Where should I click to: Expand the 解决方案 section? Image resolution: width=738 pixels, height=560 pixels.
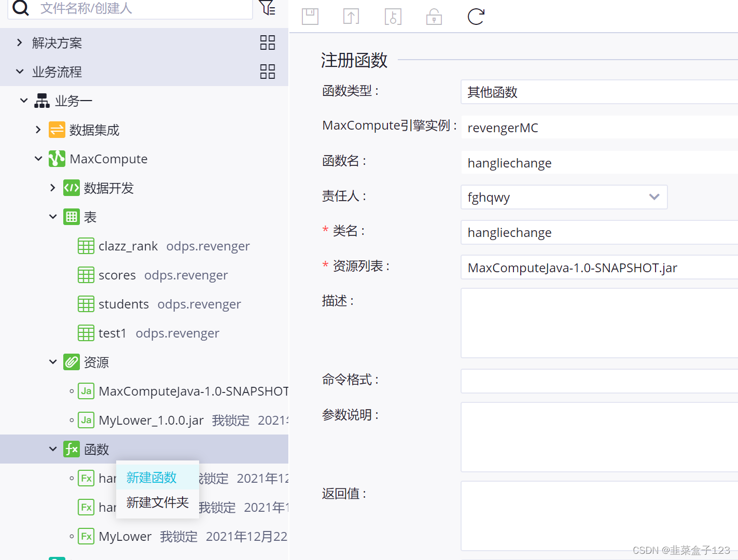point(20,43)
